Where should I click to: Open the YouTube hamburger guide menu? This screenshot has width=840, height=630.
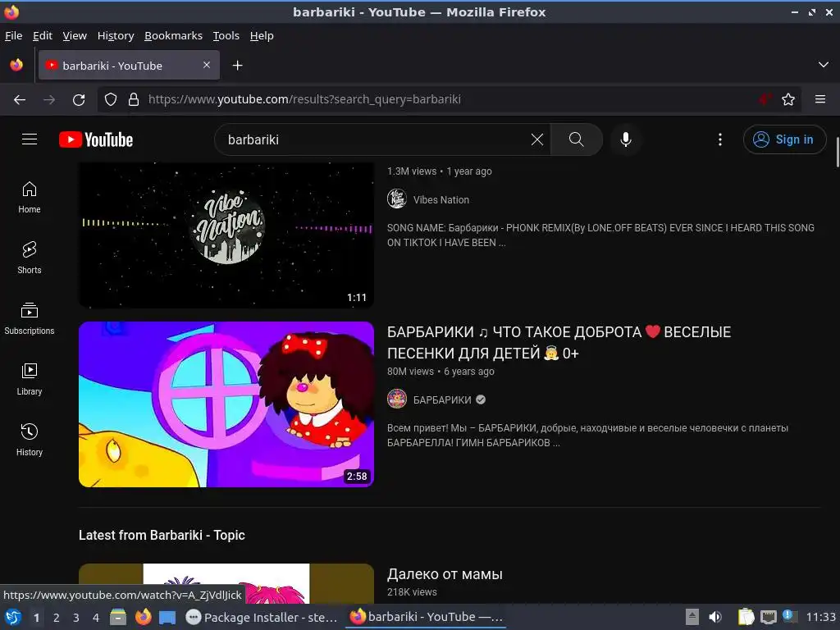coord(30,139)
